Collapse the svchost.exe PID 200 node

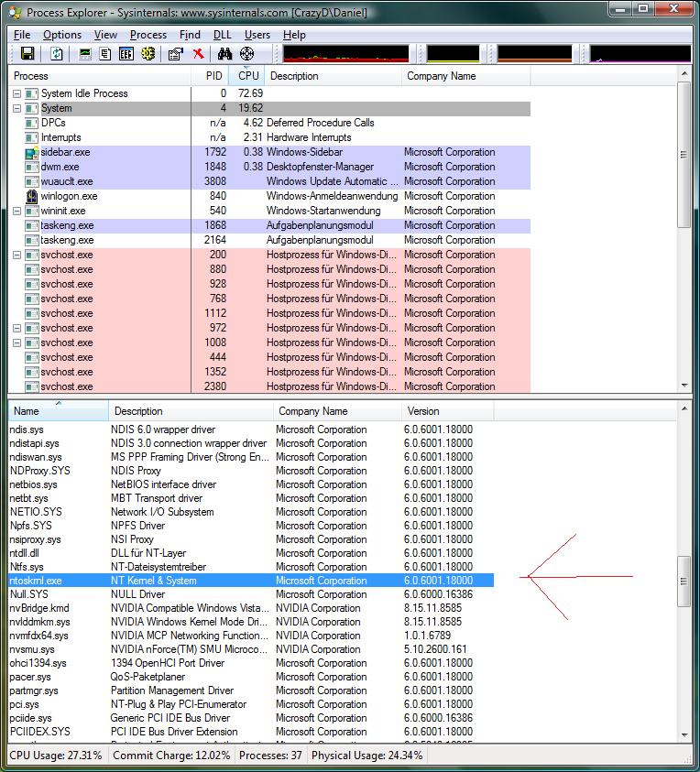click(16, 255)
